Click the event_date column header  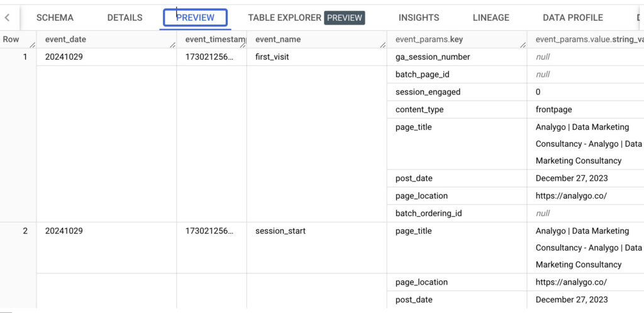(66, 39)
